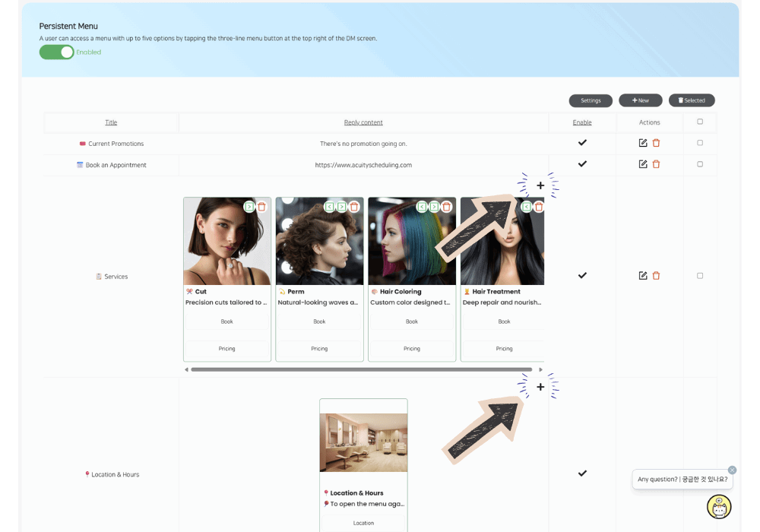Select the Services row checkbox

pyautogui.click(x=700, y=276)
